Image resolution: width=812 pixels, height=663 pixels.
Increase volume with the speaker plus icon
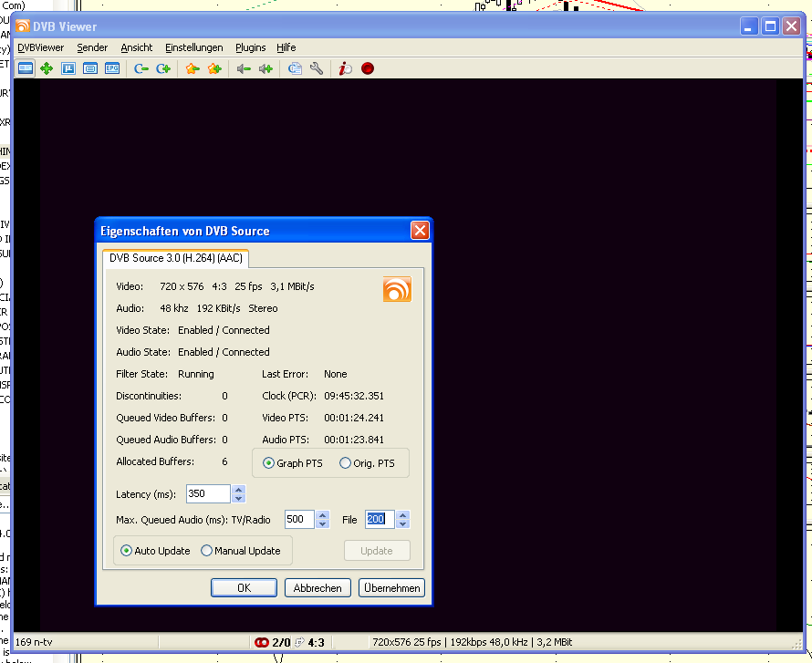coord(265,68)
